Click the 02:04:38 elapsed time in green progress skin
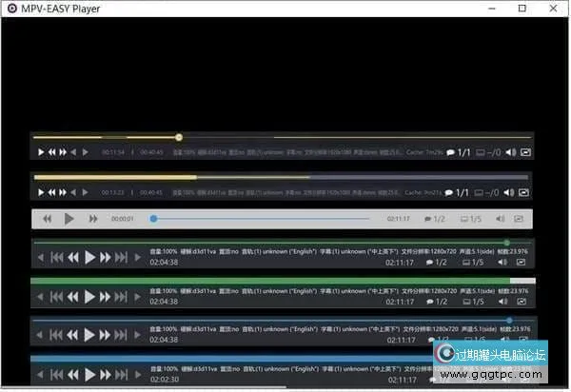 point(164,301)
